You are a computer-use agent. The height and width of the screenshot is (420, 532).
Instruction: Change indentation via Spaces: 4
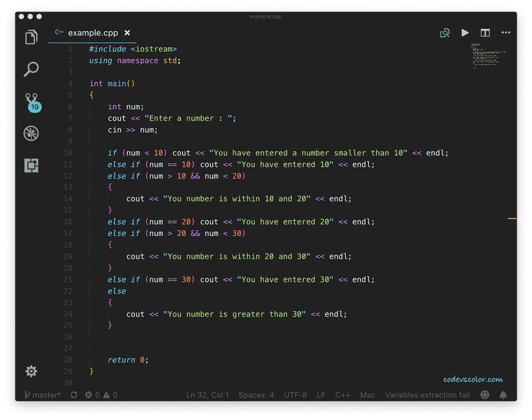click(x=256, y=394)
